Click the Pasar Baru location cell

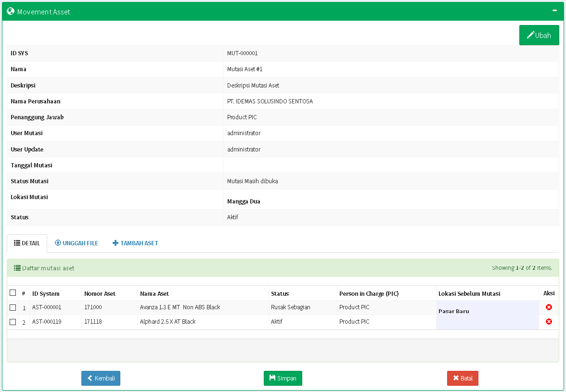pyautogui.click(x=453, y=311)
